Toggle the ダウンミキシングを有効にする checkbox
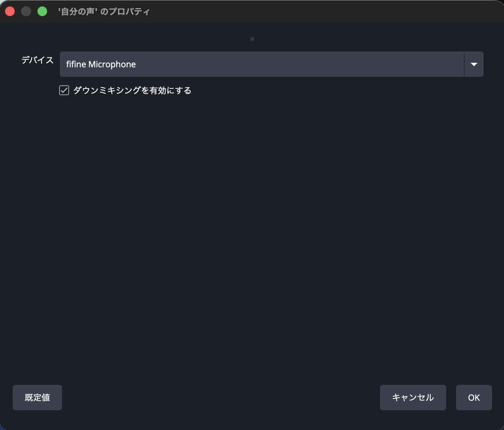Viewport: 504px width, 430px height. [x=64, y=91]
